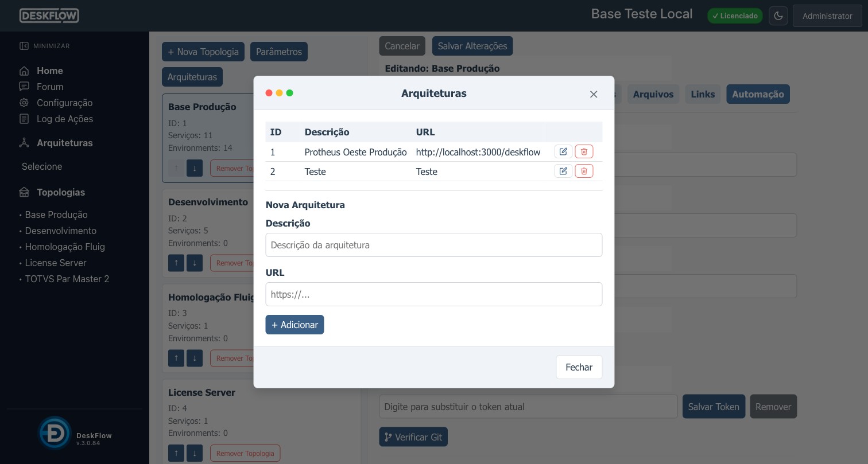Click the Fechar button in the dialog
This screenshot has height=464, width=868.
(579, 367)
